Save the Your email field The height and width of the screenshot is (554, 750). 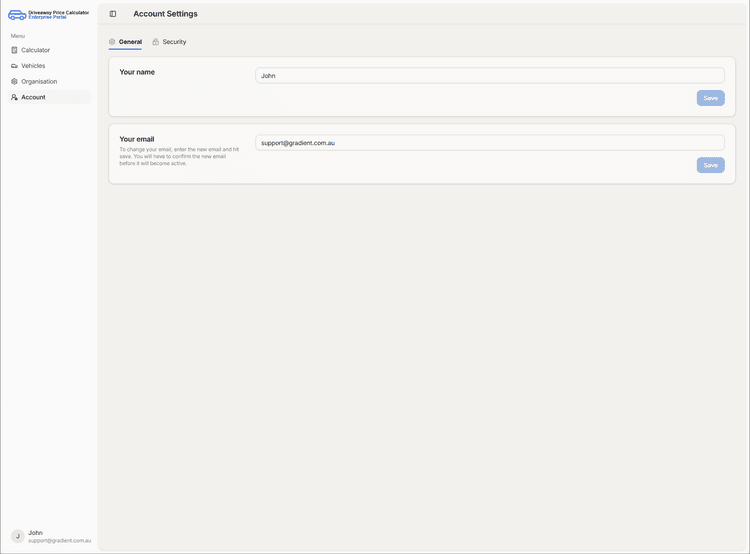point(710,165)
